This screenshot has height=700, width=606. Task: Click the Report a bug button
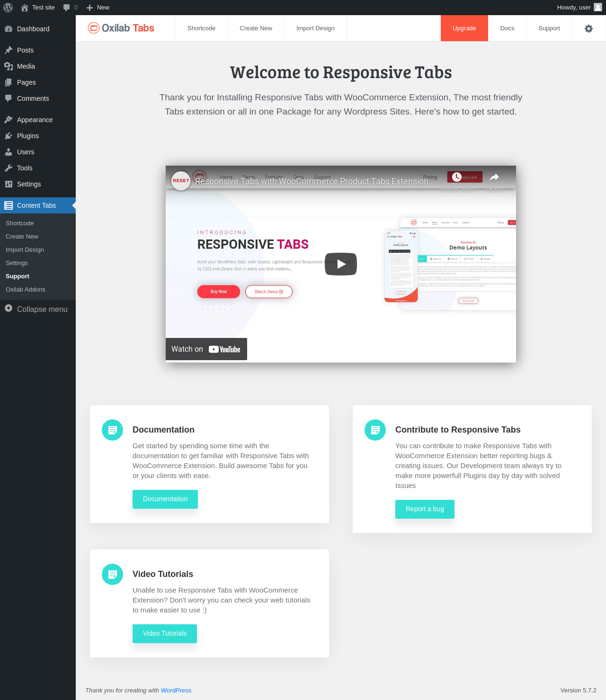pyautogui.click(x=425, y=509)
